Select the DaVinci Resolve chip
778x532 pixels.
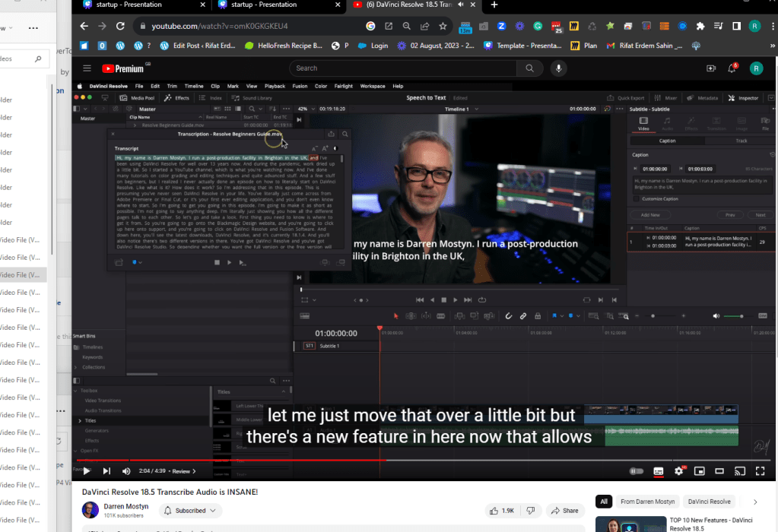709,502
